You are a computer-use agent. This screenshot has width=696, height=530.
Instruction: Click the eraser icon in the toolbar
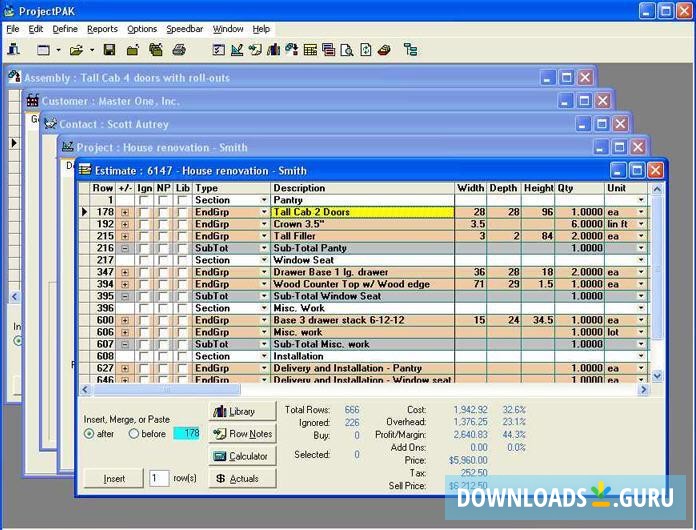point(384,49)
